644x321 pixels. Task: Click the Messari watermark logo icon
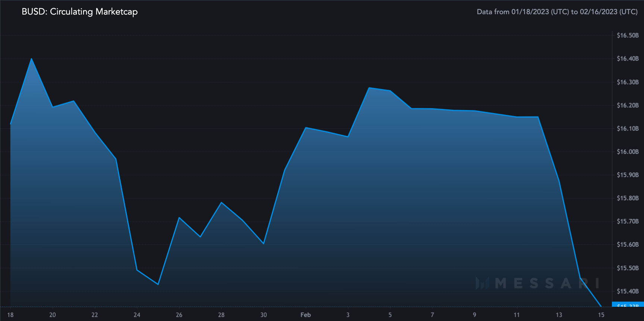pos(482,283)
